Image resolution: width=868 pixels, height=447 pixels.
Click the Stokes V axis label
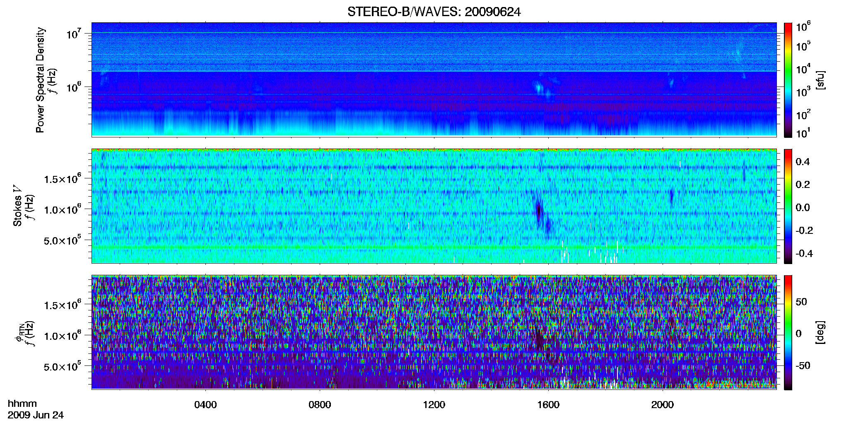point(17,206)
